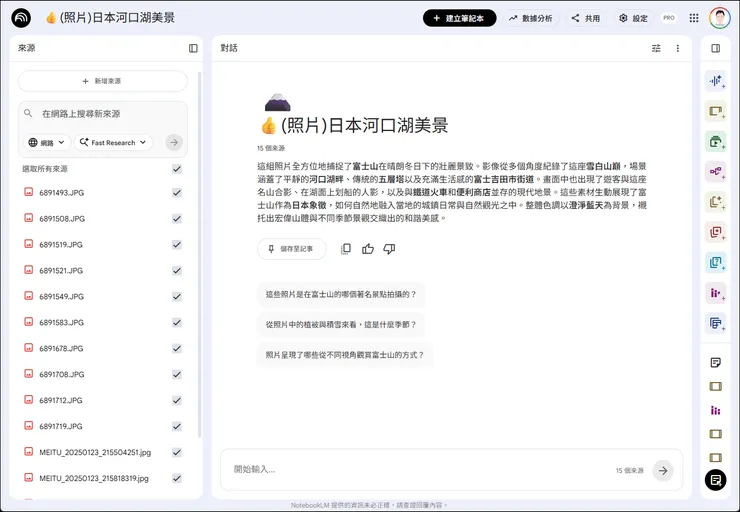Image resolution: width=740 pixels, height=512 pixels.
Task: Select source 6891712.JPG
Action: 177,400
